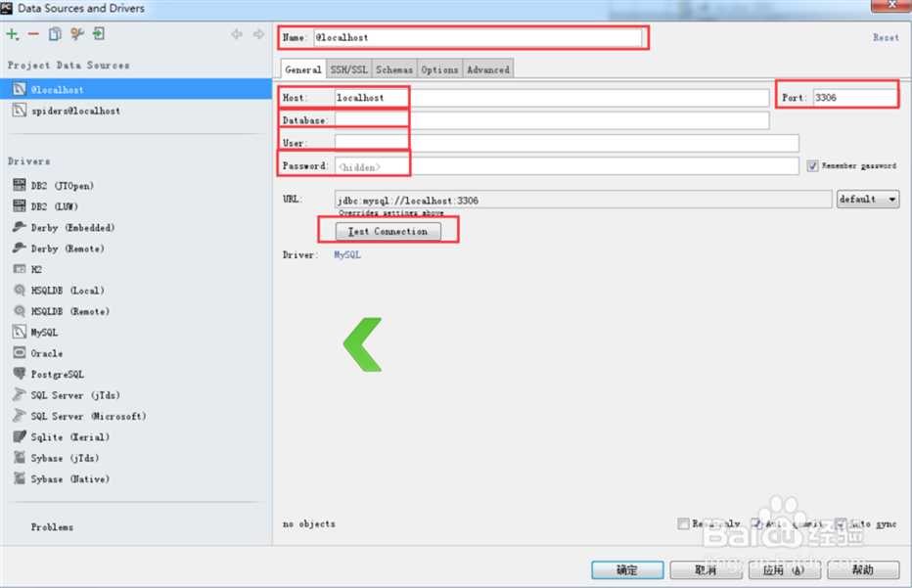Select the PostgreSQL driver
912x588 pixels.
(x=57, y=374)
